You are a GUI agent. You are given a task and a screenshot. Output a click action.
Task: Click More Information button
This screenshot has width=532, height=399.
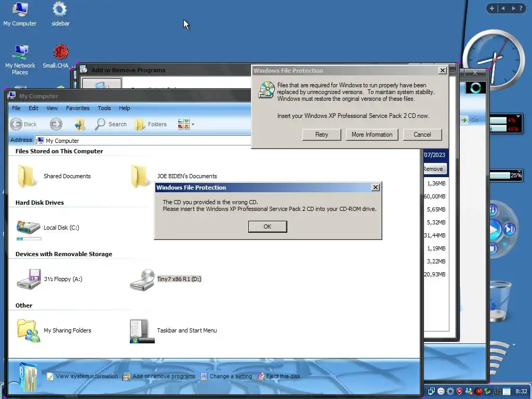coord(372,135)
